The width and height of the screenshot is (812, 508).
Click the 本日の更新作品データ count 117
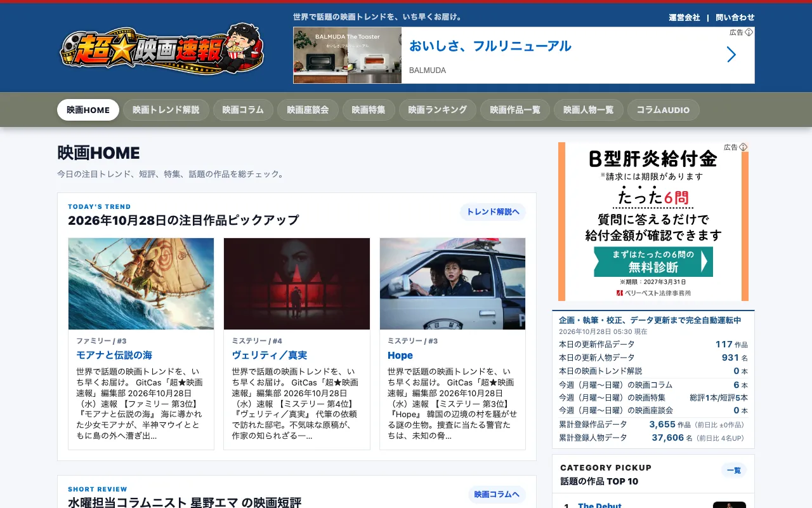coord(724,344)
